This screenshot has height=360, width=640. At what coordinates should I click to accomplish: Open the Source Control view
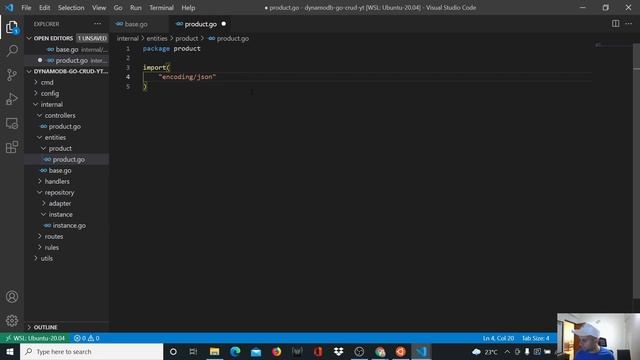click(x=12, y=75)
